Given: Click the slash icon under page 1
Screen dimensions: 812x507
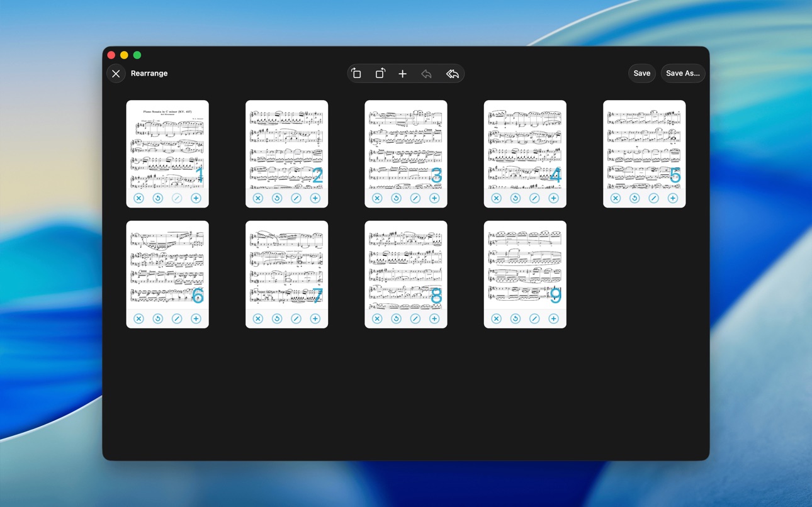Looking at the screenshot, I should point(177,198).
